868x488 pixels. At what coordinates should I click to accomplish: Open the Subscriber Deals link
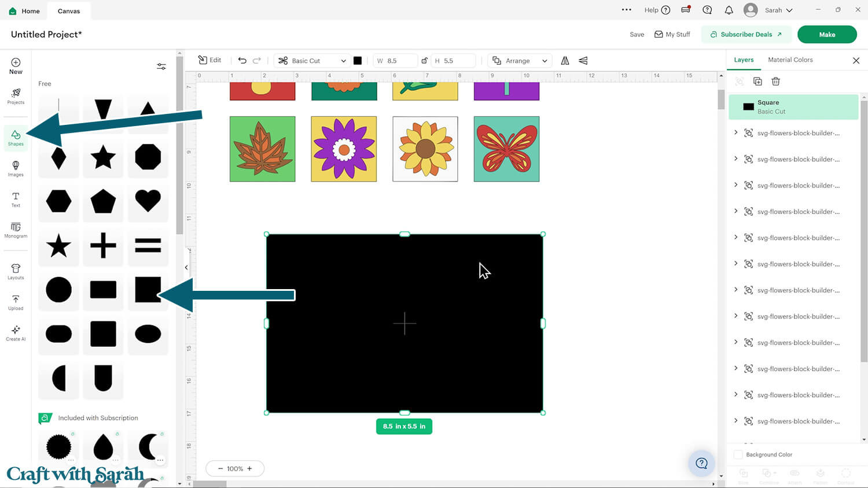746,35
